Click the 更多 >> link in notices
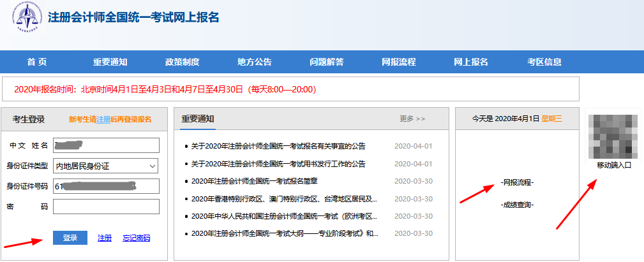This screenshot has width=644, height=262. pyautogui.click(x=412, y=119)
